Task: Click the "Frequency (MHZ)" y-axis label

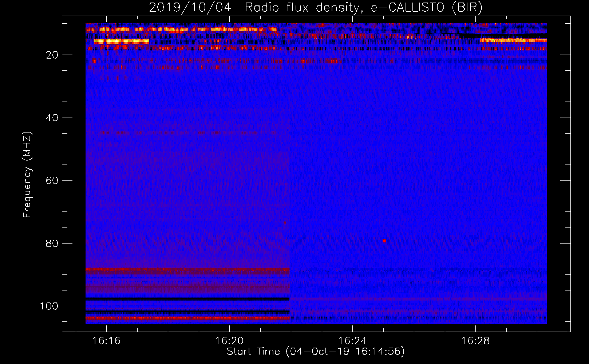Action: [x=27, y=174]
